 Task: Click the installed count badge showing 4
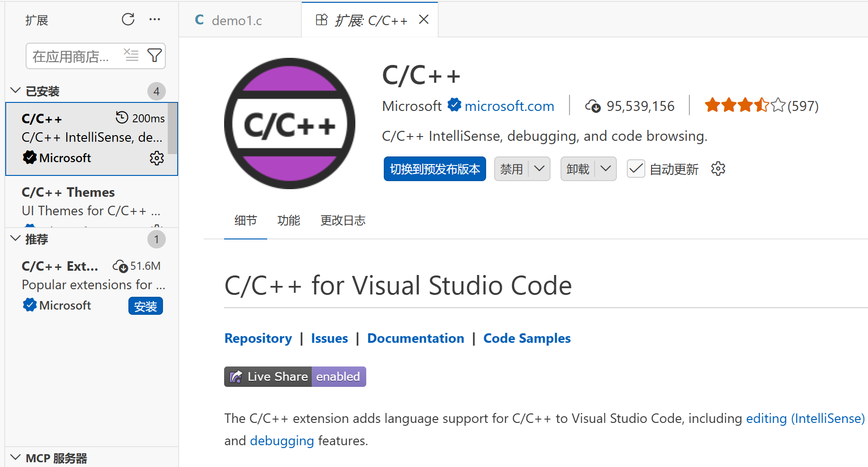156,91
